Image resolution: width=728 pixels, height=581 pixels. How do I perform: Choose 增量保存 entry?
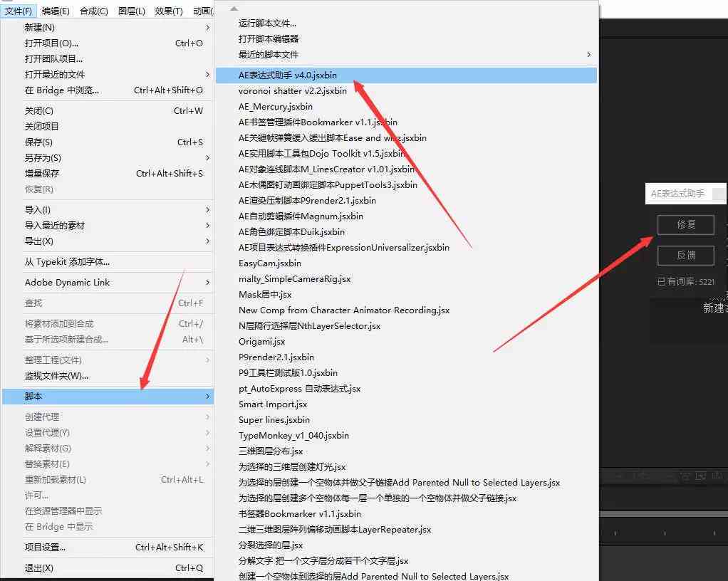point(108,174)
